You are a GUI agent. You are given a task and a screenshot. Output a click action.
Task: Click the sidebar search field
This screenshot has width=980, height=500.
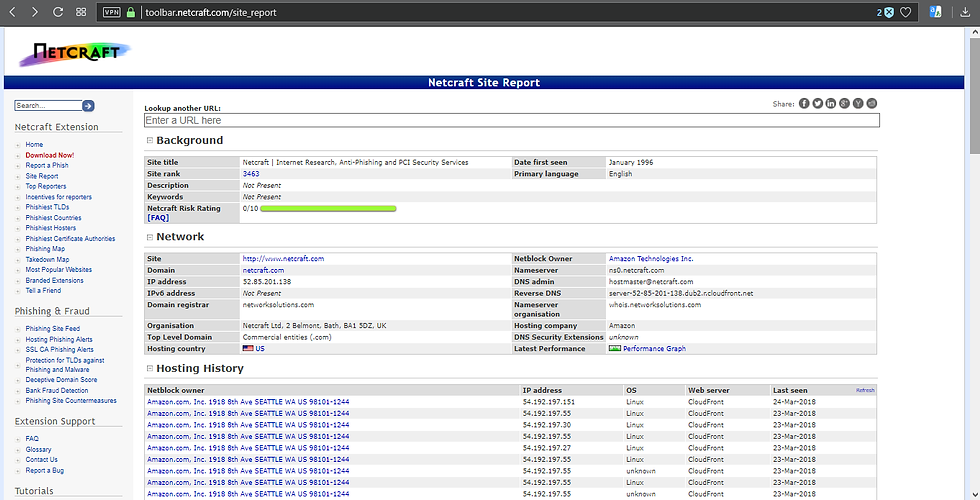click(48, 106)
